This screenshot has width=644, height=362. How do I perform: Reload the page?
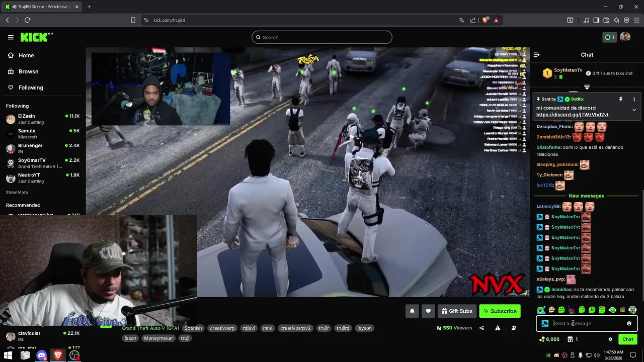pyautogui.click(x=27, y=20)
